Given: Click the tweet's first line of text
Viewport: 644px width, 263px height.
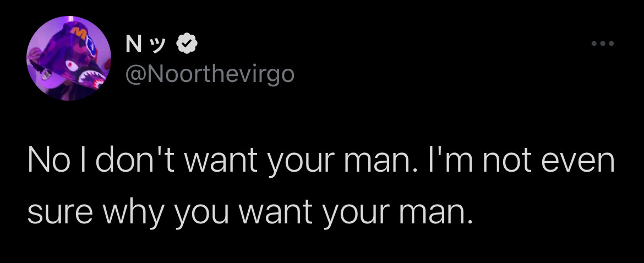Looking at the screenshot, I should [x=321, y=162].
